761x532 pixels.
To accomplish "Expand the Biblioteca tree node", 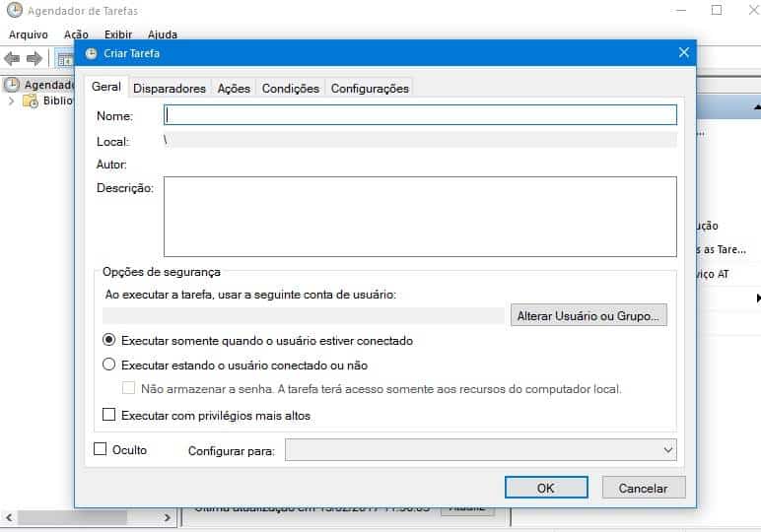I will point(11,100).
